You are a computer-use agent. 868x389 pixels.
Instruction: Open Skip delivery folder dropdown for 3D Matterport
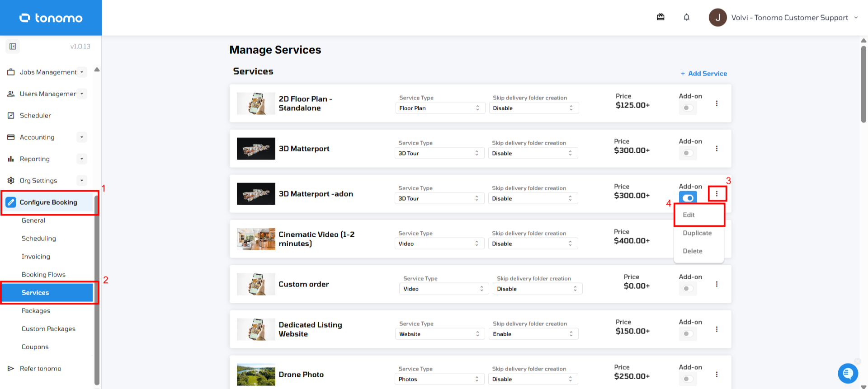533,153
